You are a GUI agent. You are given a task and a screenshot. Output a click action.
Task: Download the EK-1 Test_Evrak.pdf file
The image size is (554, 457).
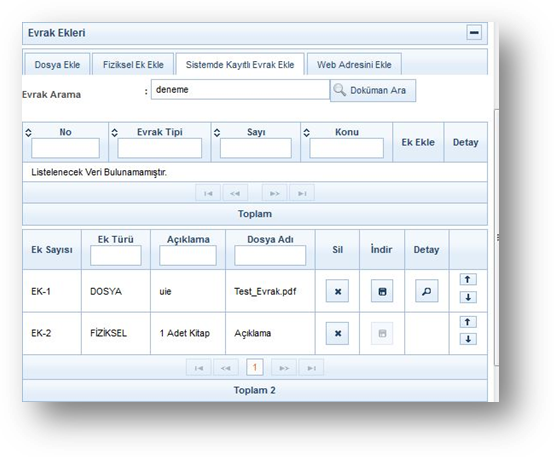(382, 291)
